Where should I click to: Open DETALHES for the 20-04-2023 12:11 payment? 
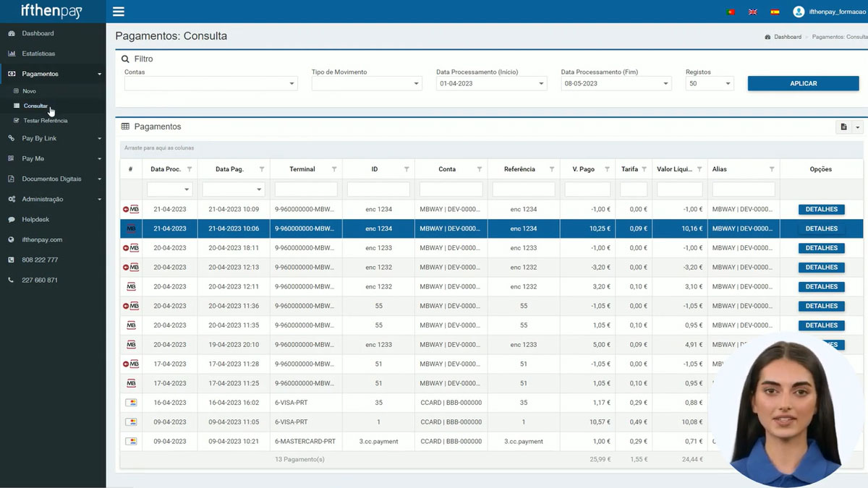click(x=822, y=287)
